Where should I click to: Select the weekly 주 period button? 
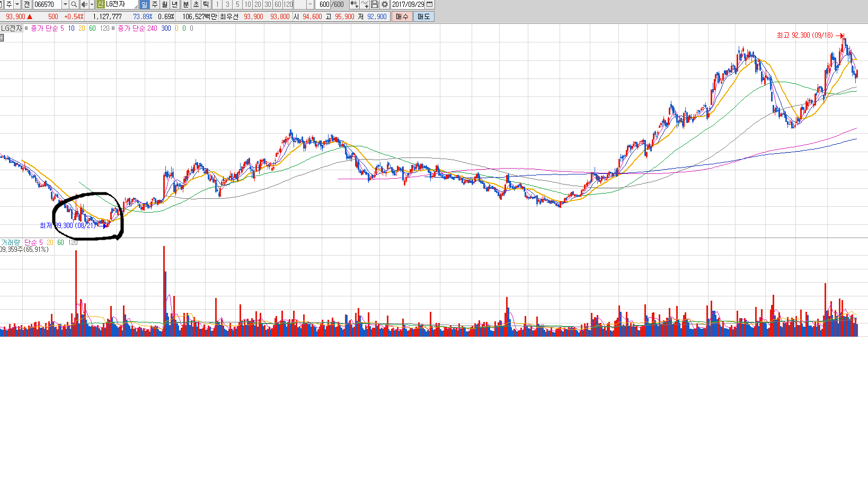point(154,4)
